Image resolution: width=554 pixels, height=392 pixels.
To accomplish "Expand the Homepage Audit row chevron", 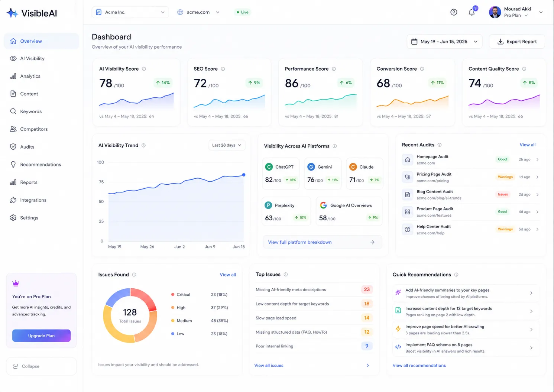I will point(538,159).
